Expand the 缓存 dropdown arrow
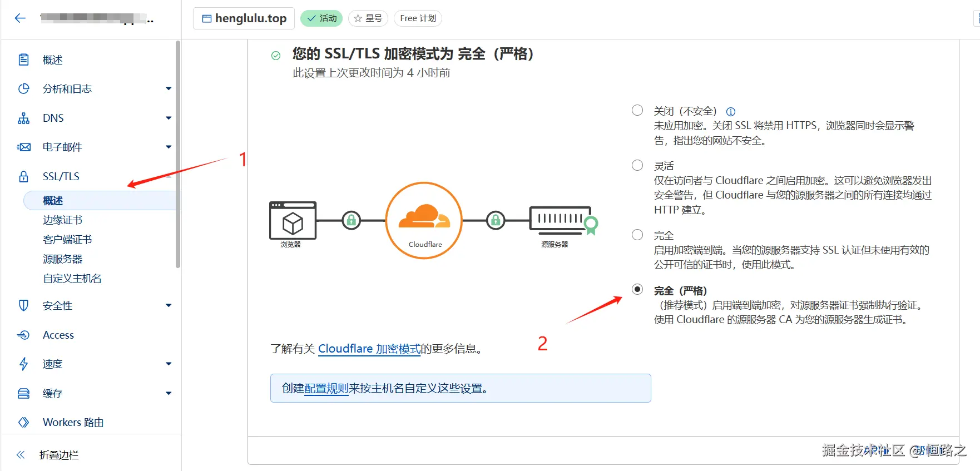 tap(169, 393)
